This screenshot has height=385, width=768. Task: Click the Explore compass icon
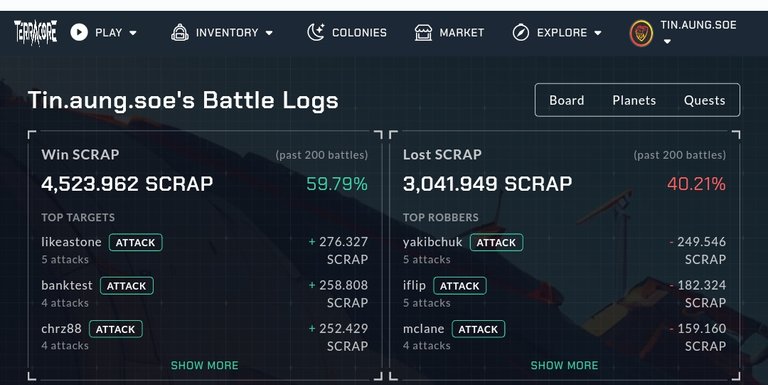[521, 32]
